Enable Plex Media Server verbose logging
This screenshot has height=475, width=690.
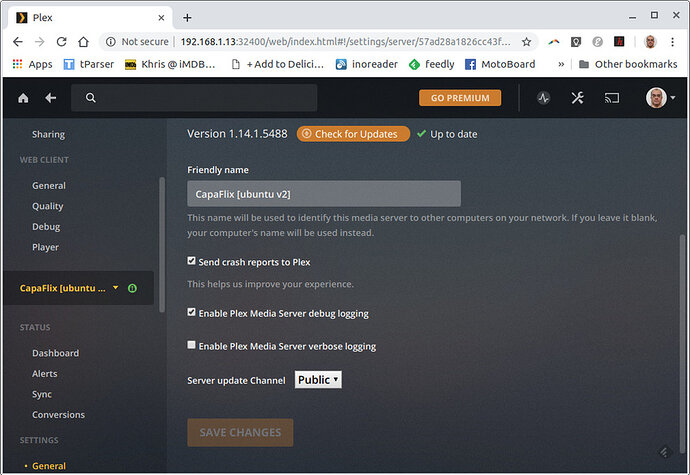pos(191,345)
